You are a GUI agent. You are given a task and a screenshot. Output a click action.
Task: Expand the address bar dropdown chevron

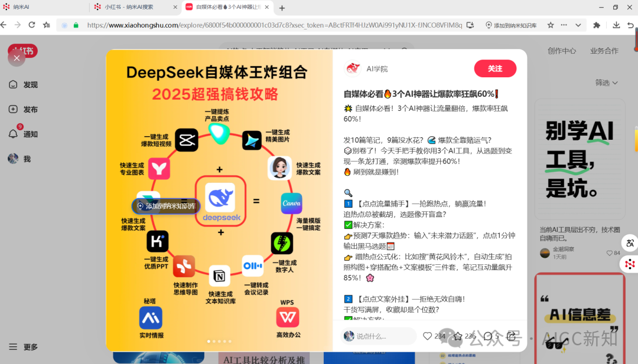(578, 25)
